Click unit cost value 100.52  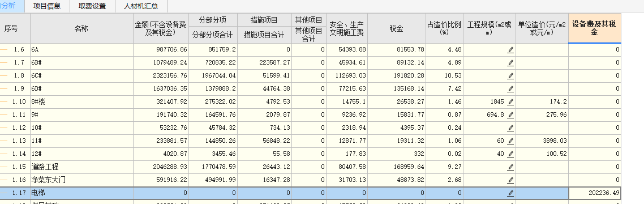pyautogui.click(x=557, y=154)
